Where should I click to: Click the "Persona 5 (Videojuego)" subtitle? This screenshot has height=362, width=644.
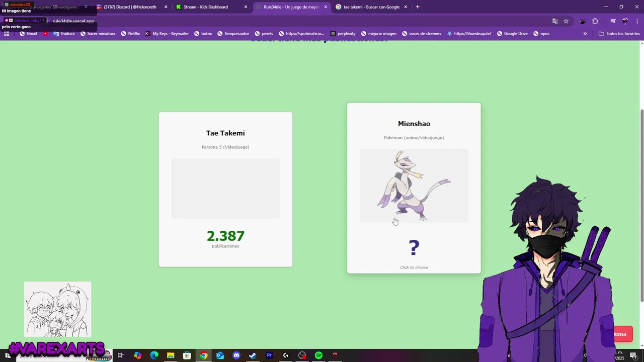(x=225, y=147)
